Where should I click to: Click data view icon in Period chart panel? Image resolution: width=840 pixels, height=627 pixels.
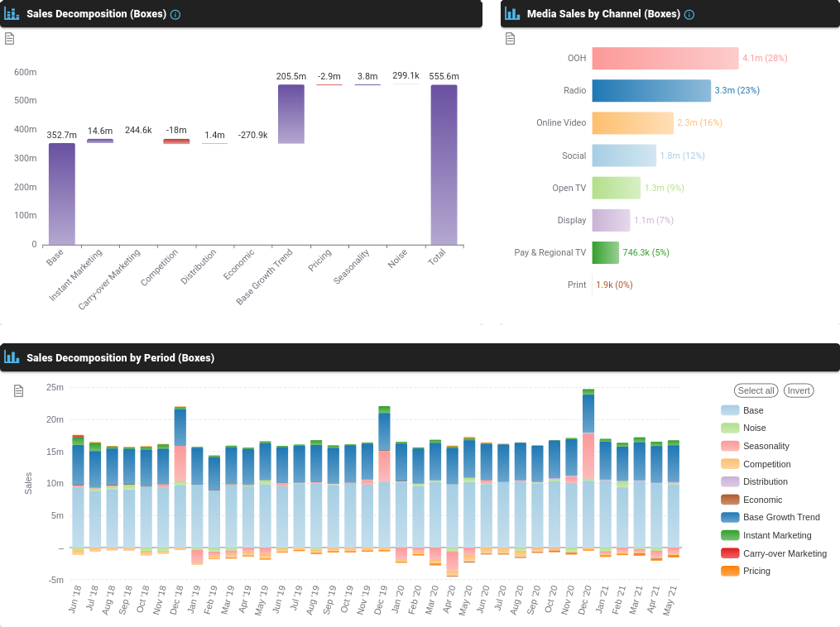[19, 390]
